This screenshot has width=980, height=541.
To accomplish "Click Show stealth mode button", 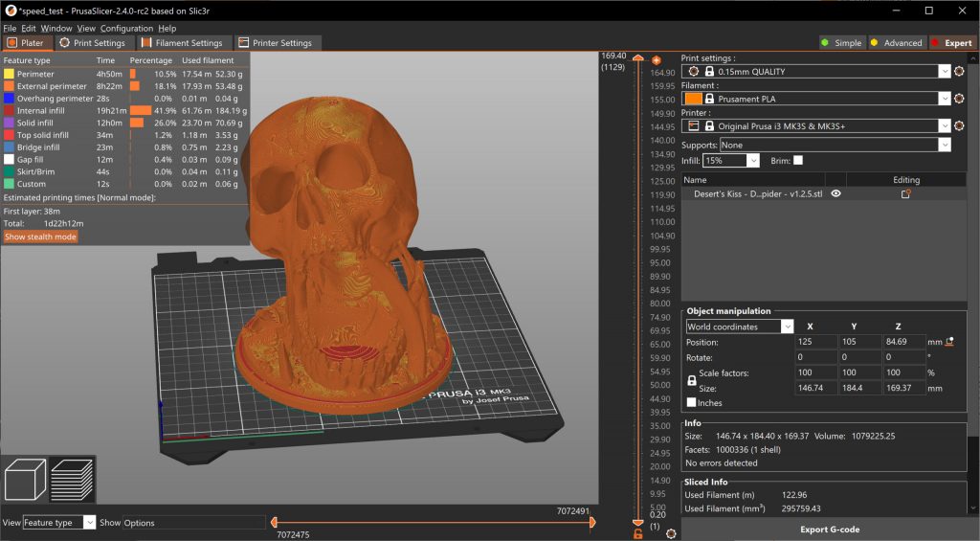I will tap(40, 237).
